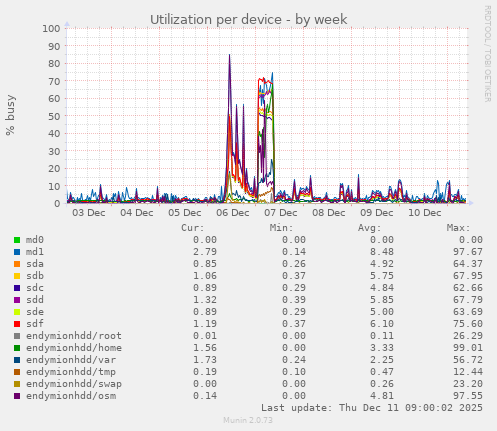
Task: Select the endymionhdd/home label
Action: coord(74,348)
